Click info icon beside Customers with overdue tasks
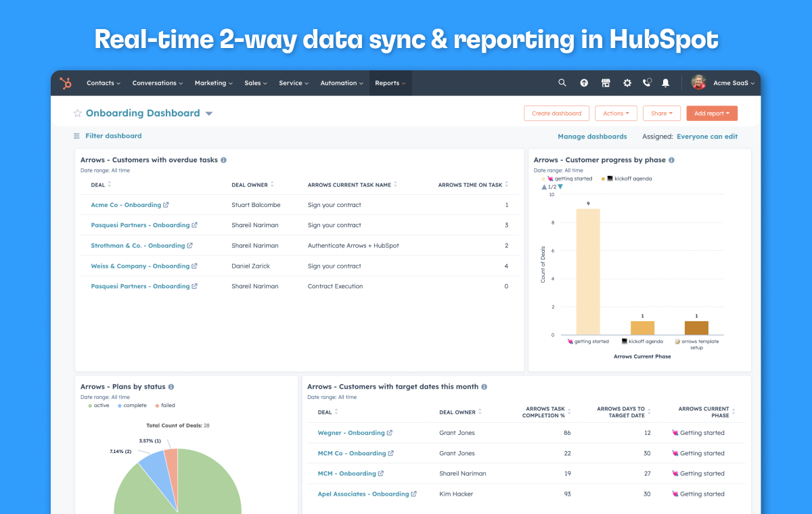 coord(223,160)
